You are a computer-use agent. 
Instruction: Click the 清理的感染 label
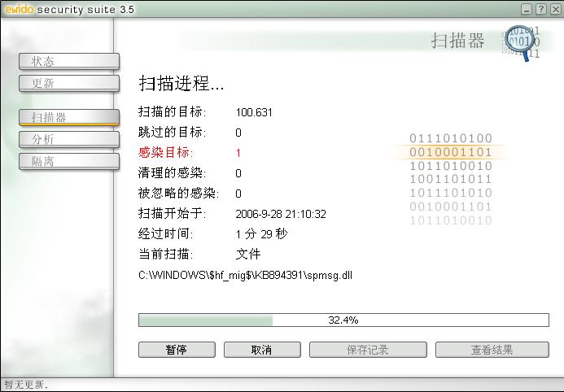pyautogui.click(x=172, y=173)
